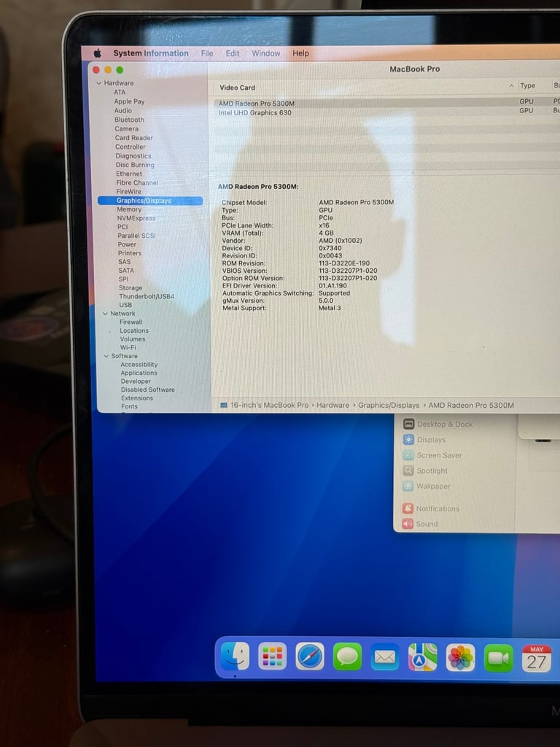This screenshot has width=560, height=747.
Task: Click the Type column header
Action: tap(528, 86)
